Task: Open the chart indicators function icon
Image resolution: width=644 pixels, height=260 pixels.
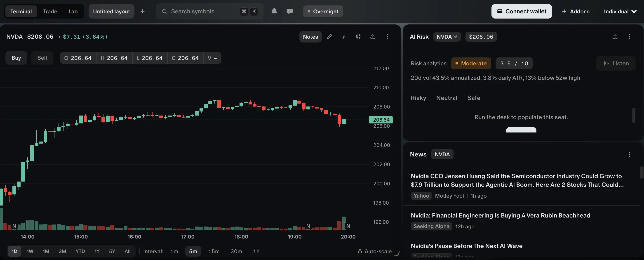Action: click(344, 37)
